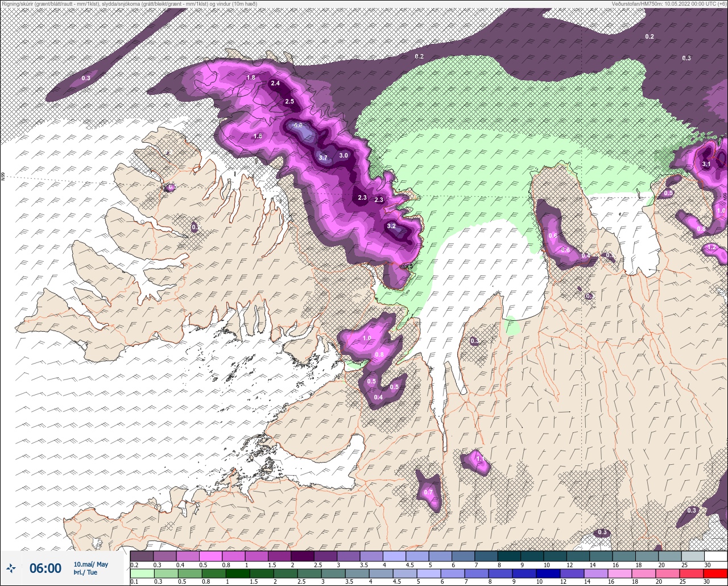Screen dimensions: 728x586
Task: Click the 3.2 precipitation value on the map
Action: 391,226
